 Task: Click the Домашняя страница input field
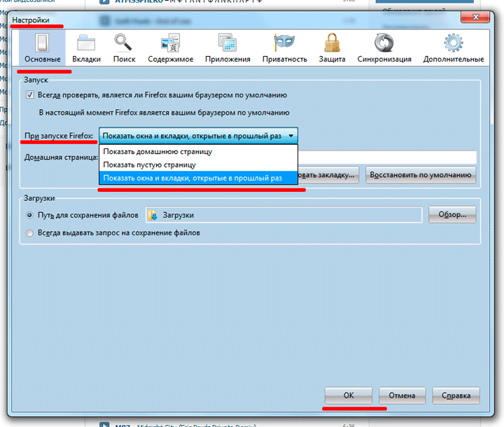(x=387, y=157)
